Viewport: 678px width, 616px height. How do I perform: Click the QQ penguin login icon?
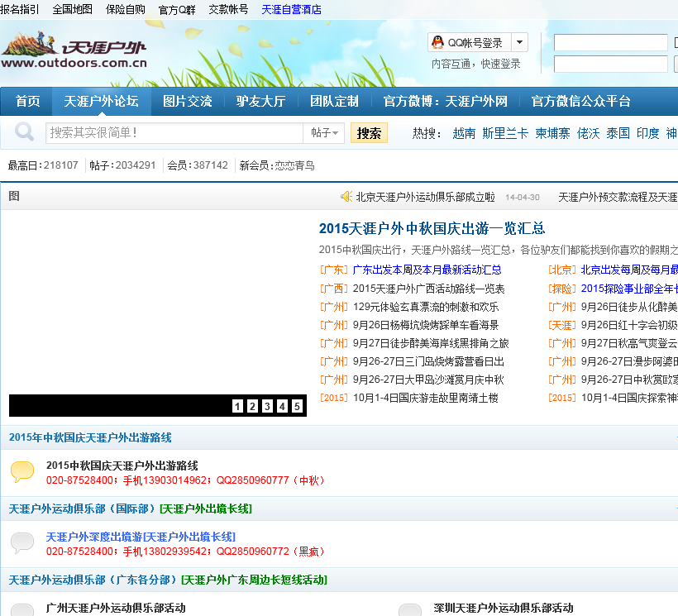pos(437,42)
